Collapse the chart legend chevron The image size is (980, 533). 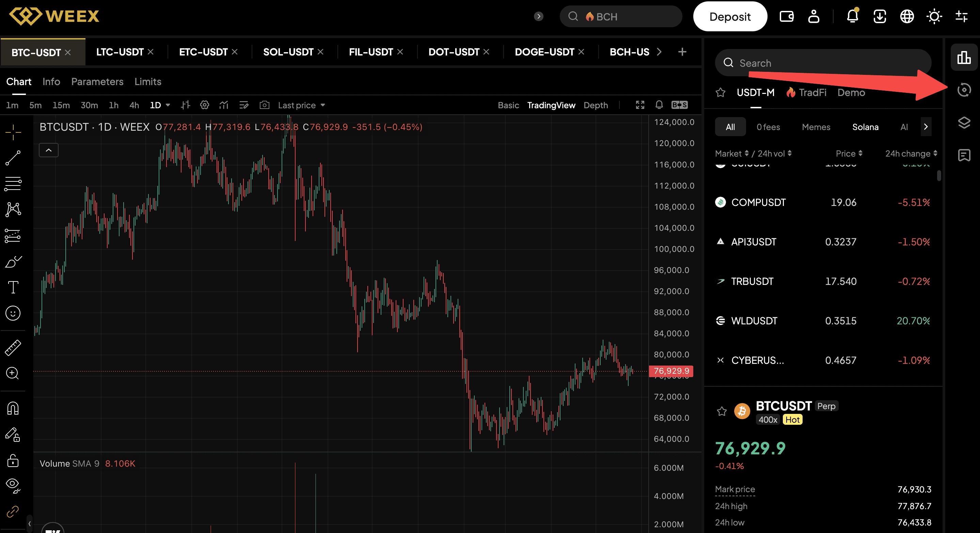click(x=49, y=150)
